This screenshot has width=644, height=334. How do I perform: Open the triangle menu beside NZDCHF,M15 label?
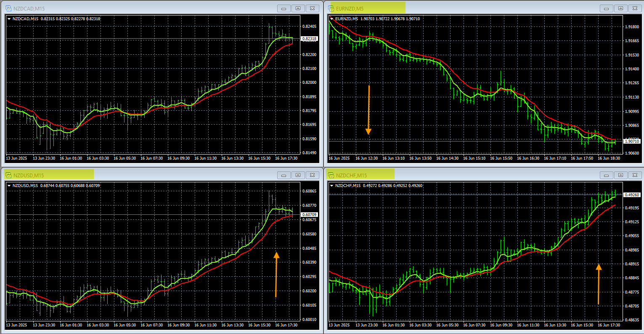pyautogui.click(x=332, y=186)
